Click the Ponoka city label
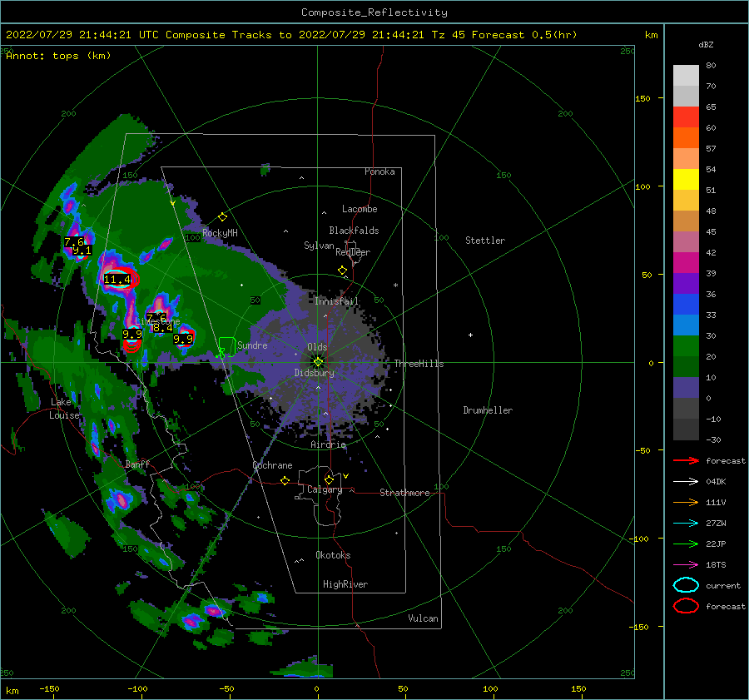 tap(379, 171)
